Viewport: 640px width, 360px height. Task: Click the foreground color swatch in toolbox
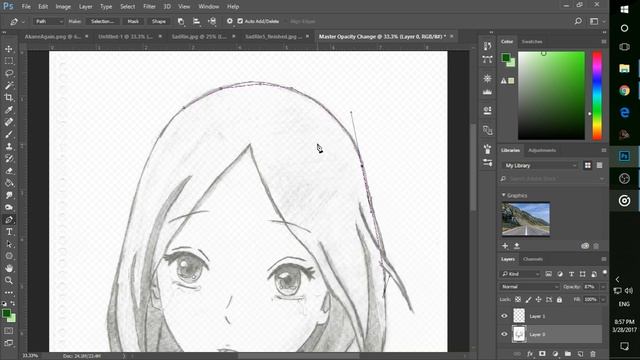coord(6,313)
